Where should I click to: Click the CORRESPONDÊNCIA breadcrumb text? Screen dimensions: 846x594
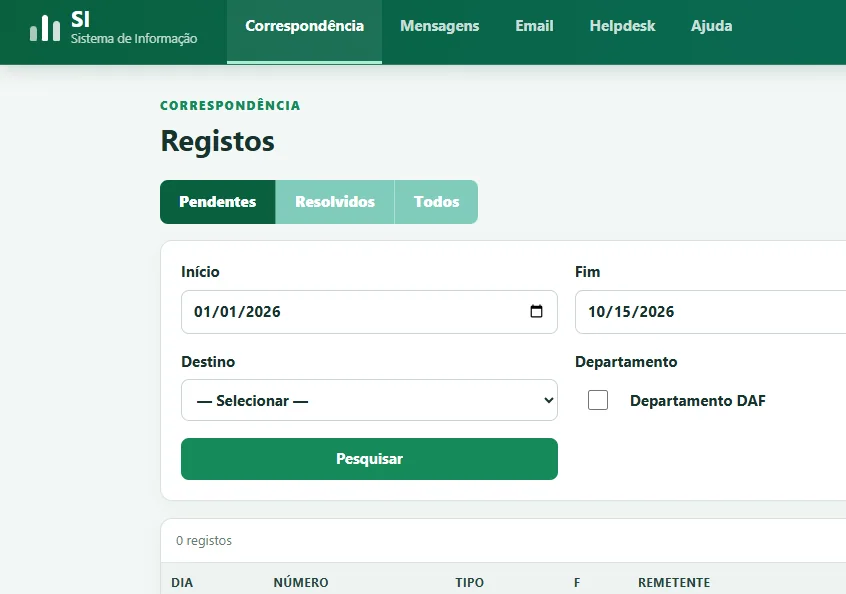[230, 106]
